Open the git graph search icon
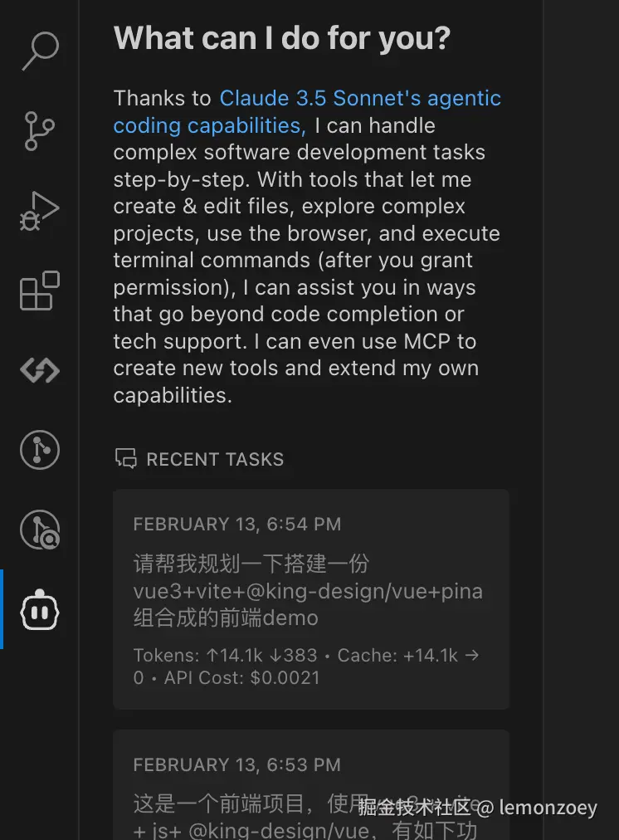The image size is (619, 840). click(40, 530)
